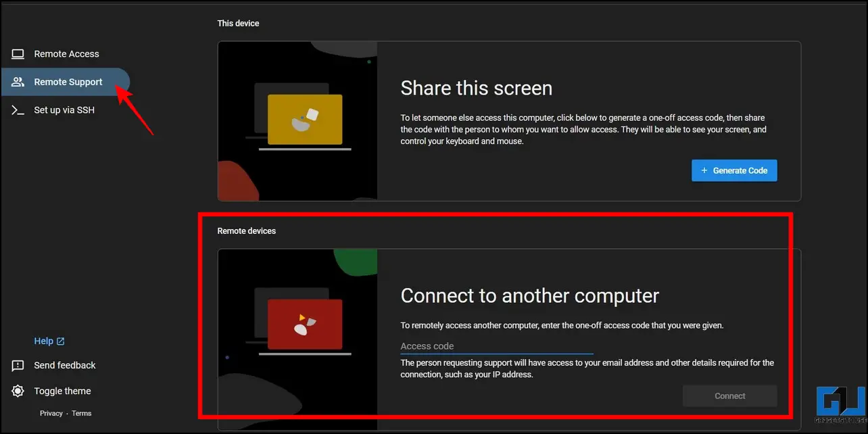The image size is (868, 434).
Task: Click the Generate Code button
Action: 734,170
